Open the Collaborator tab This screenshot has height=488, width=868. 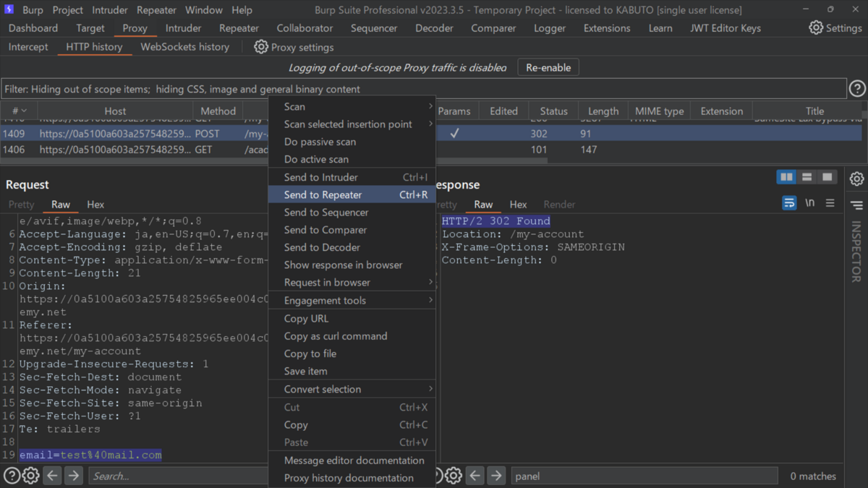305,28
